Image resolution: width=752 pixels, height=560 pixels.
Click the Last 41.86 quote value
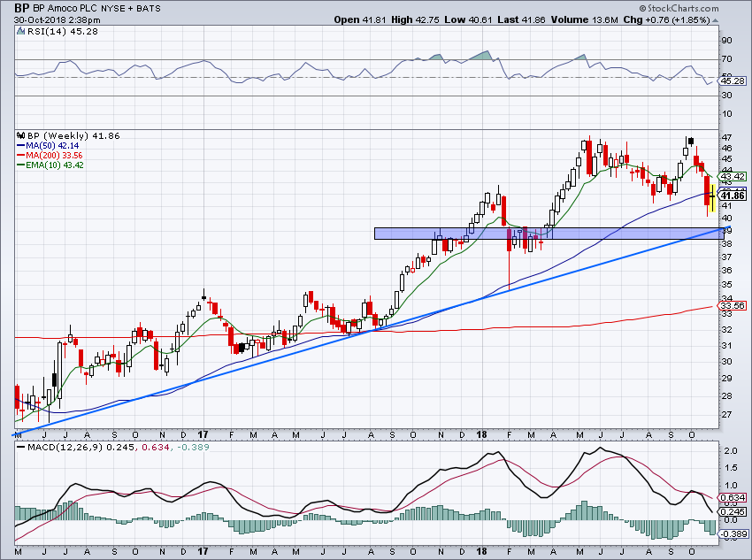(521, 19)
